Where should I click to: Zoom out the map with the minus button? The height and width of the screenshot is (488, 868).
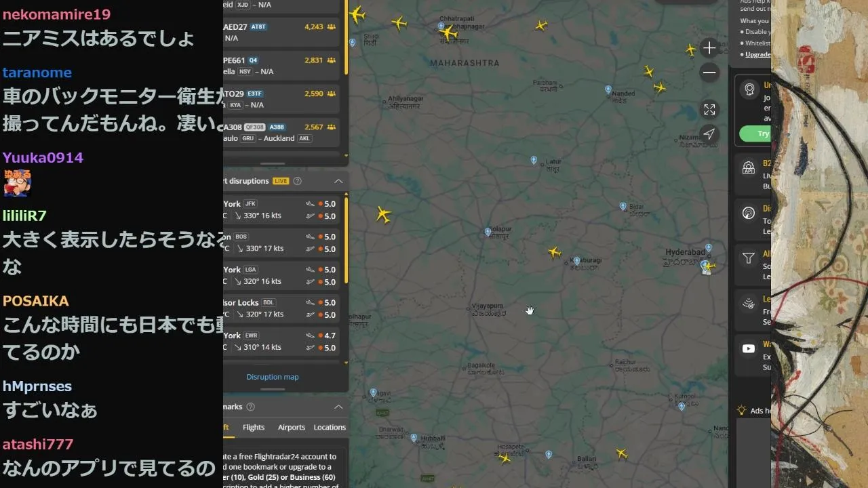pyautogui.click(x=709, y=73)
